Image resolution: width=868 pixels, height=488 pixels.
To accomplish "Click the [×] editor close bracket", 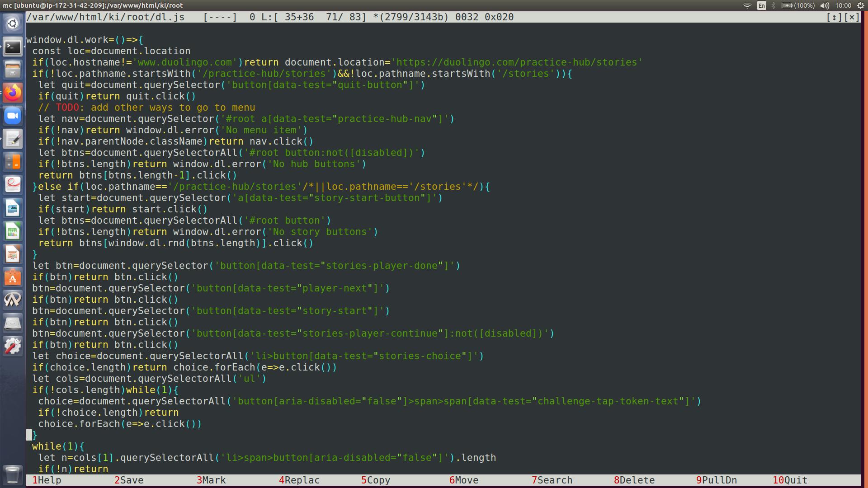I will coord(852,17).
